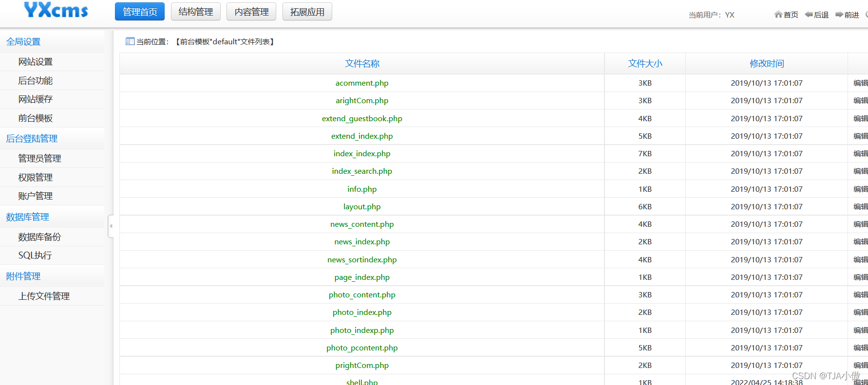The height and width of the screenshot is (385, 868).
Task: Open file extend_guestbook.php
Action: tap(362, 119)
